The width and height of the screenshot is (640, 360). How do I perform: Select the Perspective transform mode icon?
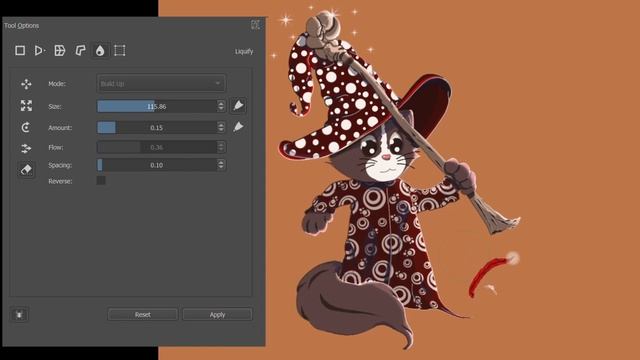pos(40,51)
